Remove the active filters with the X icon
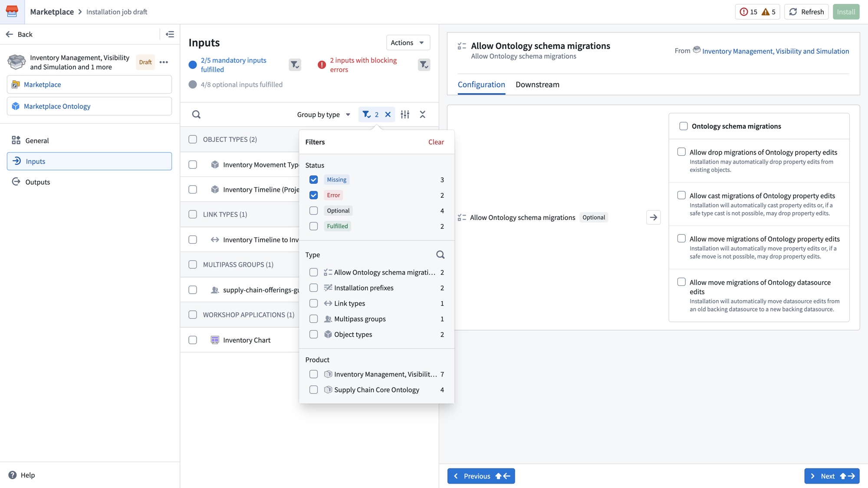868x488 pixels. tap(388, 115)
